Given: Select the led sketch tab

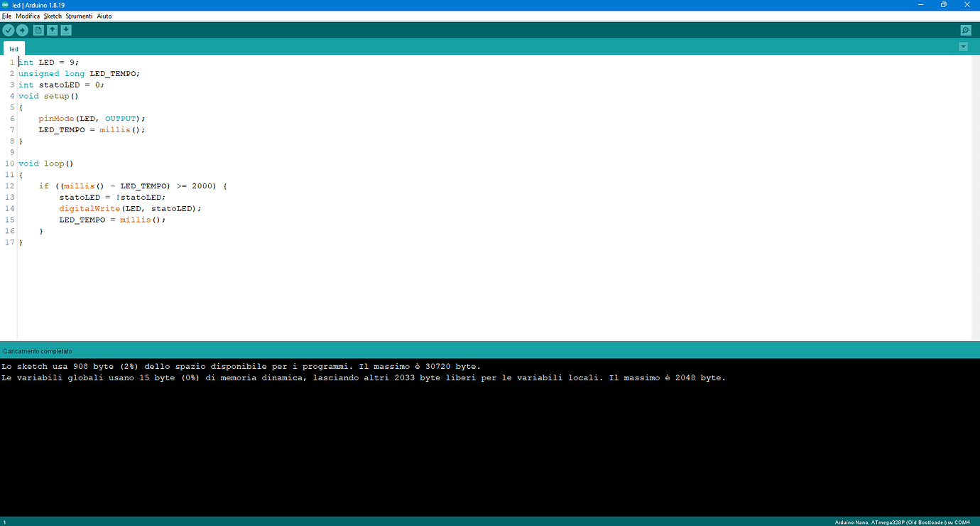Looking at the screenshot, I should [13, 48].
